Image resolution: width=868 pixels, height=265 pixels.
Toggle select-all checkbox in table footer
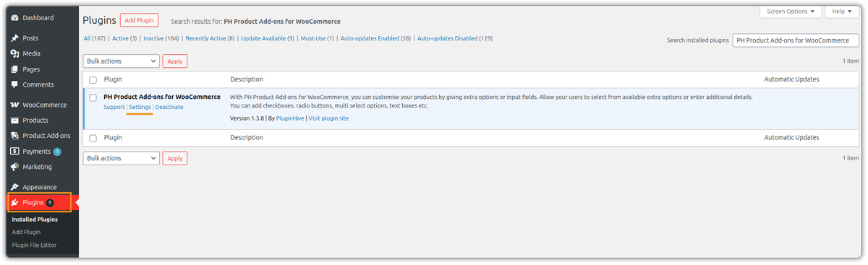[93, 138]
